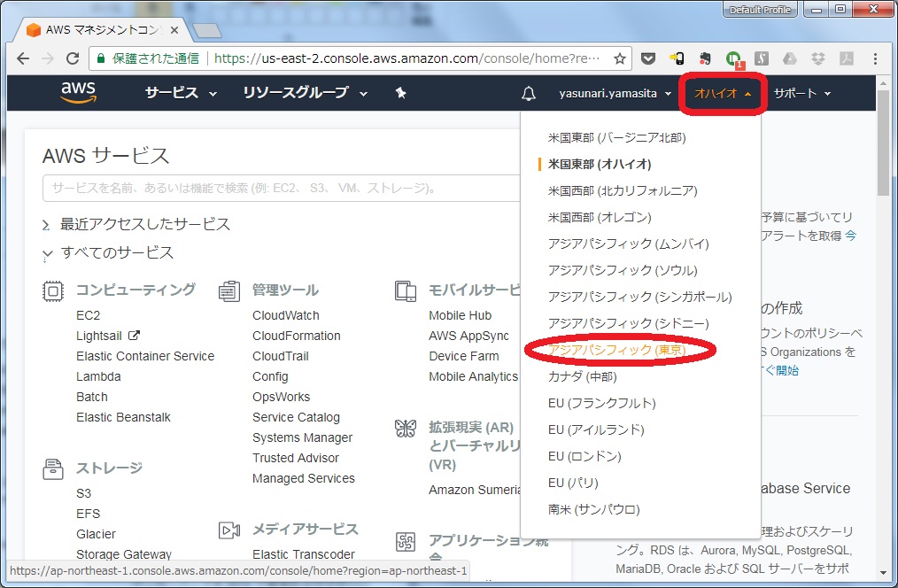Select region 米国東部 (オハイオ)
Screen dimensions: 898x588
[x=600, y=165]
